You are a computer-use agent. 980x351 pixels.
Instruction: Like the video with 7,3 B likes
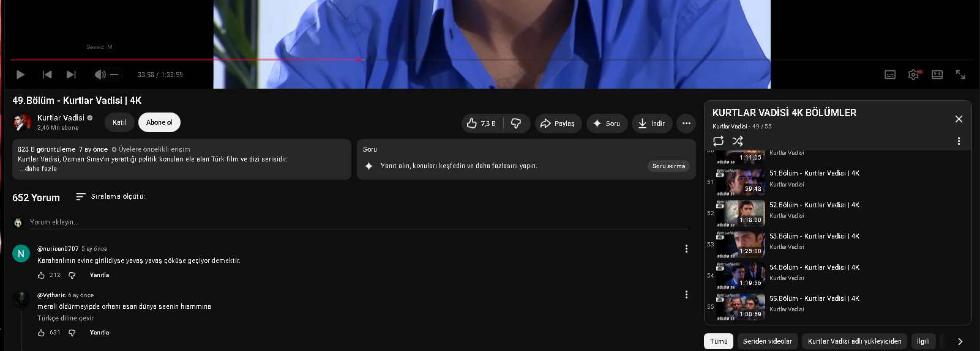482,124
